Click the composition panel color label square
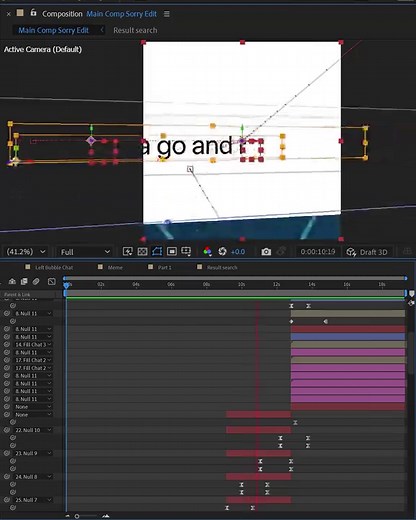416x520 pixels. pyautogui.click(x=20, y=13)
